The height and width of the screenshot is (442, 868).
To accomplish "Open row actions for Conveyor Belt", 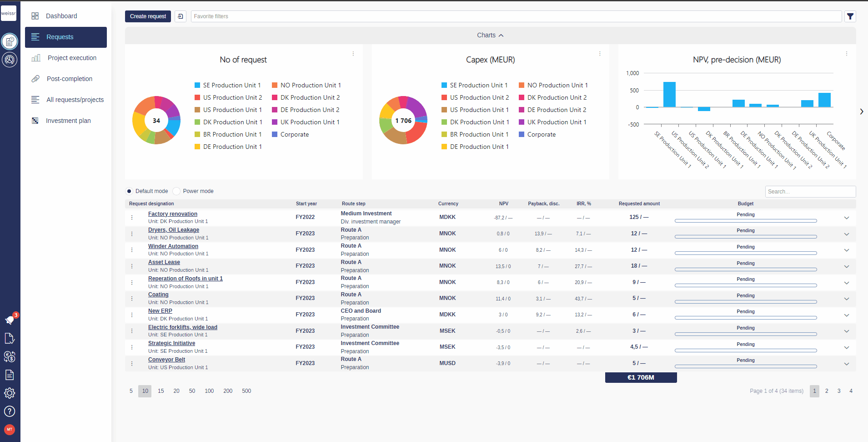I will [132, 364].
